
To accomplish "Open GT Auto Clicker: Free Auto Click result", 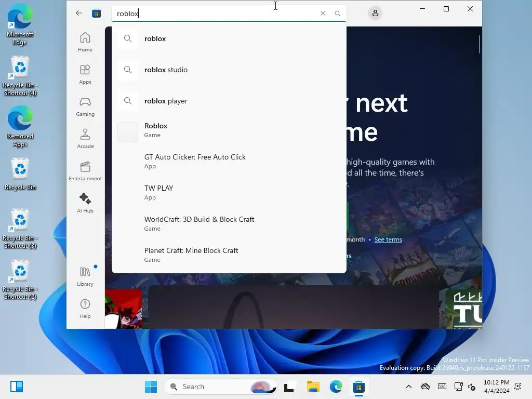I will [229, 162].
